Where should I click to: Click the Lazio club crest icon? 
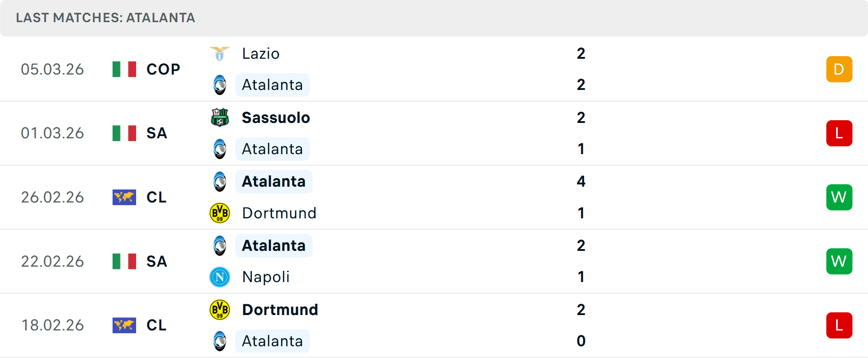click(x=220, y=54)
